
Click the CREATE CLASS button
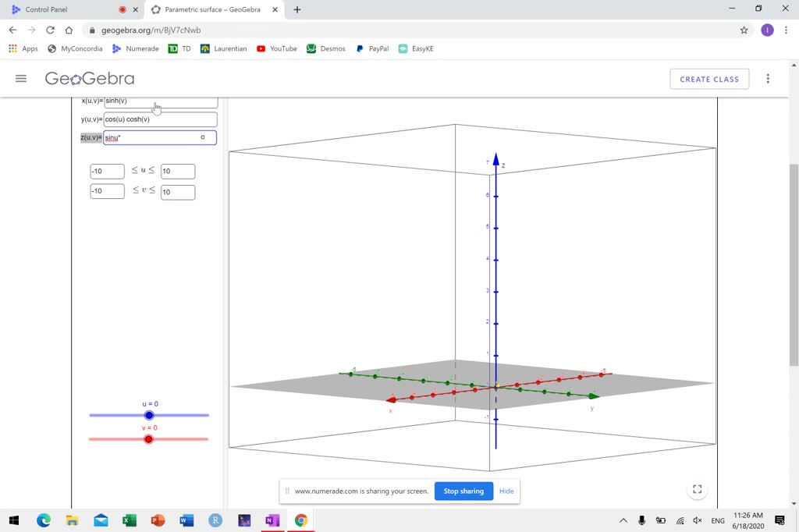708,78
